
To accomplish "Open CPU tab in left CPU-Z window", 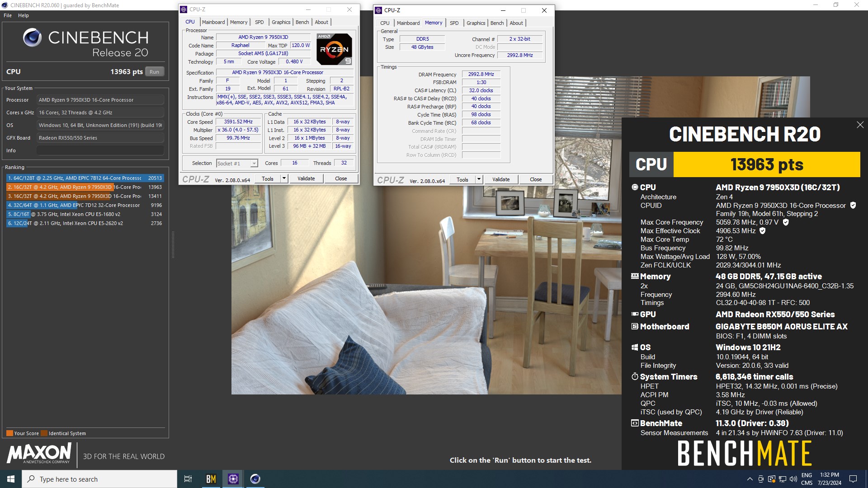I will [x=190, y=22].
